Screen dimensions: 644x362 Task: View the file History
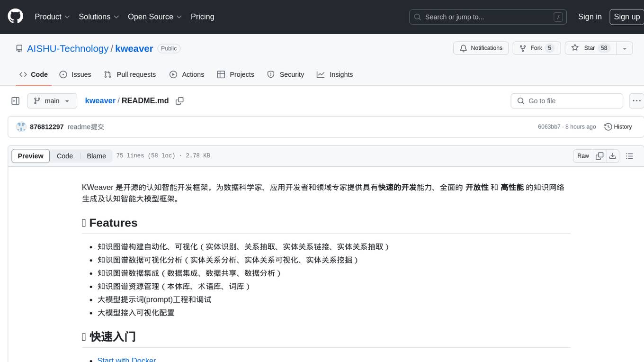point(618,127)
